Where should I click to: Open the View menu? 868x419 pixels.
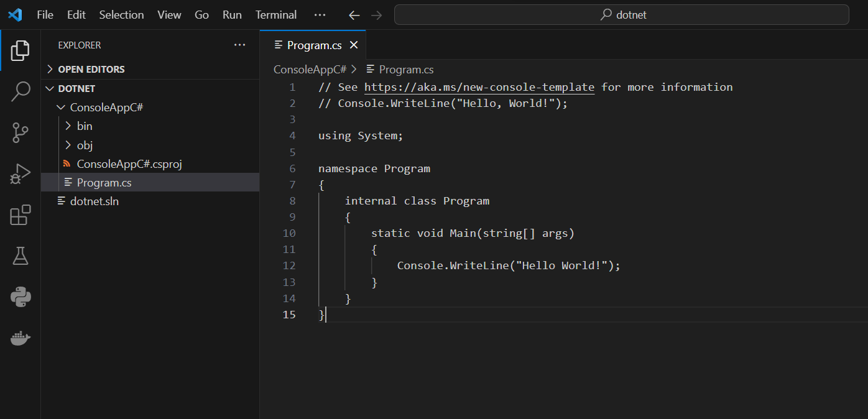pos(169,15)
